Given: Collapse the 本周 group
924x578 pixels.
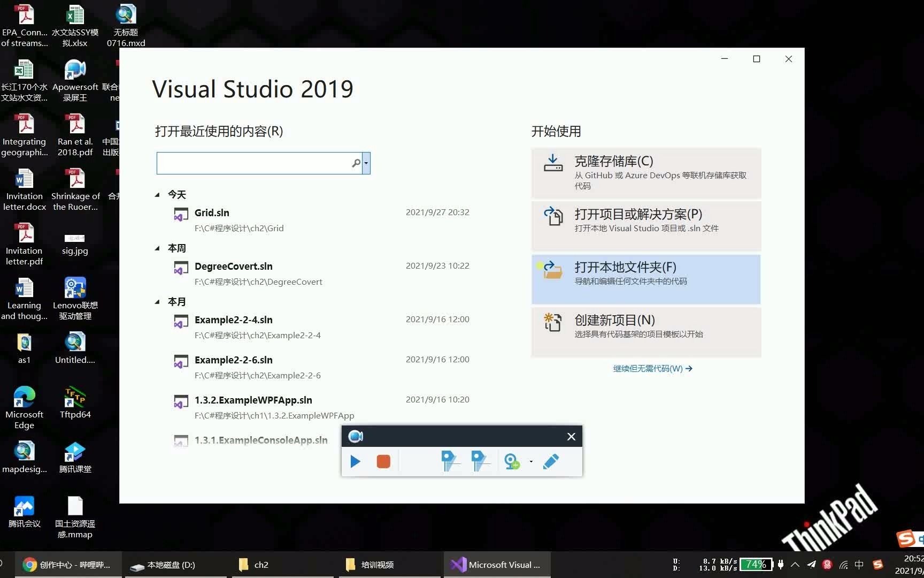Looking at the screenshot, I should coord(157,248).
